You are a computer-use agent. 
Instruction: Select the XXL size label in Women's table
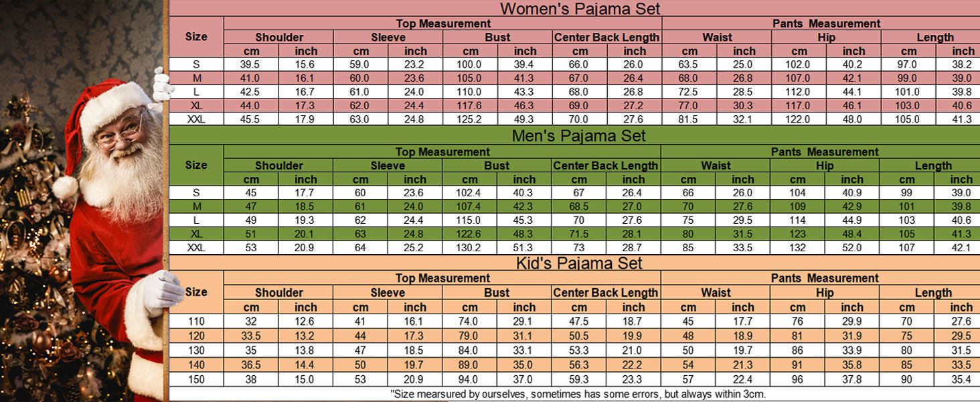196,119
